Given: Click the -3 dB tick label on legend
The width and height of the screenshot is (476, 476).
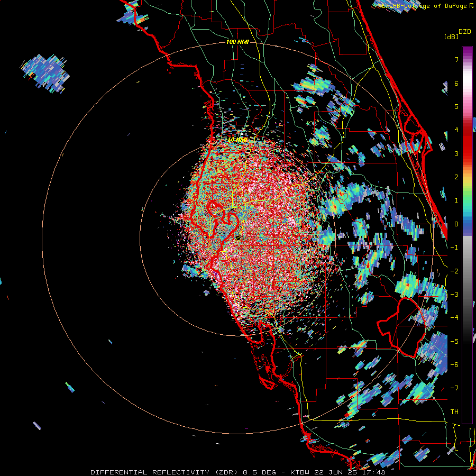Looking at the screenshot, I should [454, 295].
